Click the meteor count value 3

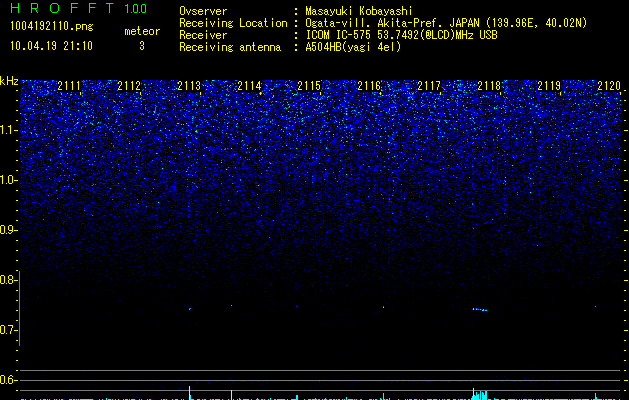click(x=142, y=46)
